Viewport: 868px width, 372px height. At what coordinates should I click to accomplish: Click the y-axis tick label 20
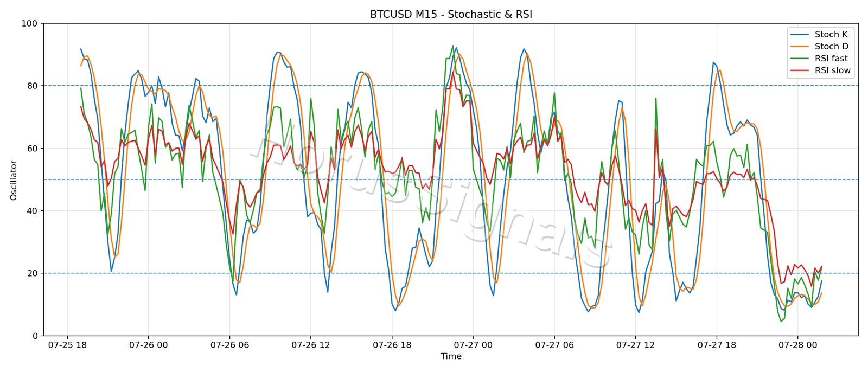pos(33,273)
